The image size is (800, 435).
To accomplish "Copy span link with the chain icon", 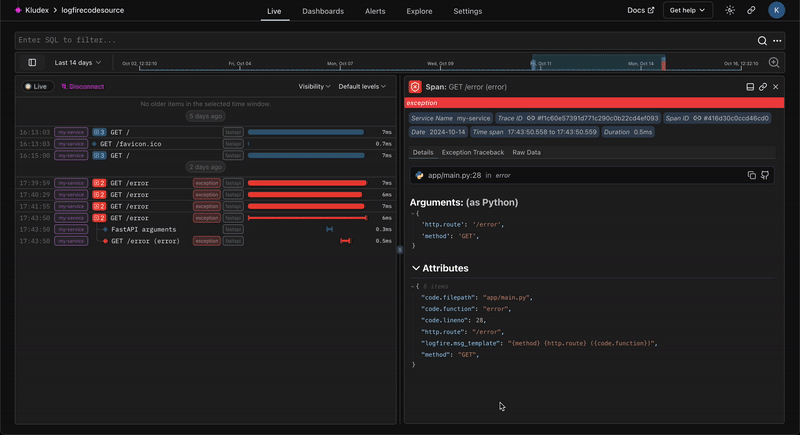I will 762,87.
